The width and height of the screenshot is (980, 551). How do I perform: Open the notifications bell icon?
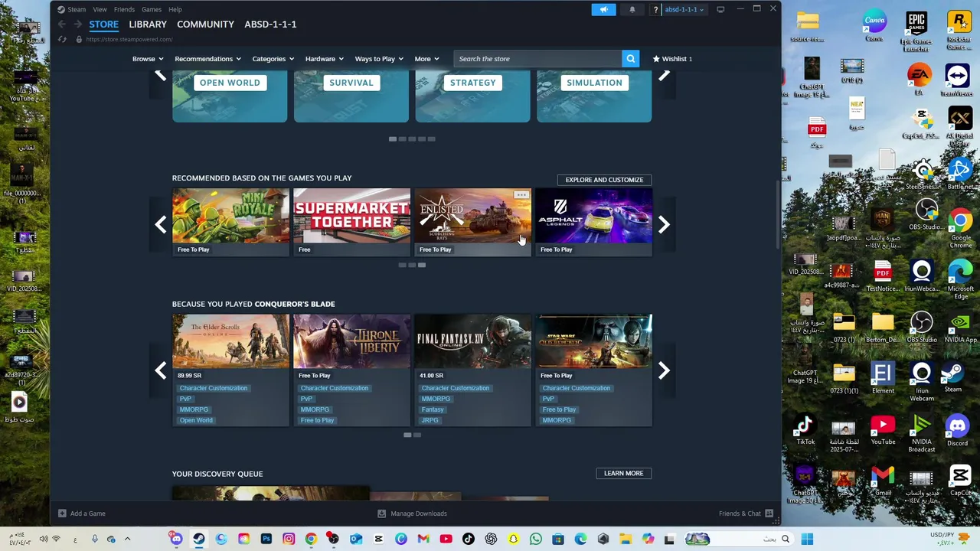pyautogui.click(x=632, y=9)
